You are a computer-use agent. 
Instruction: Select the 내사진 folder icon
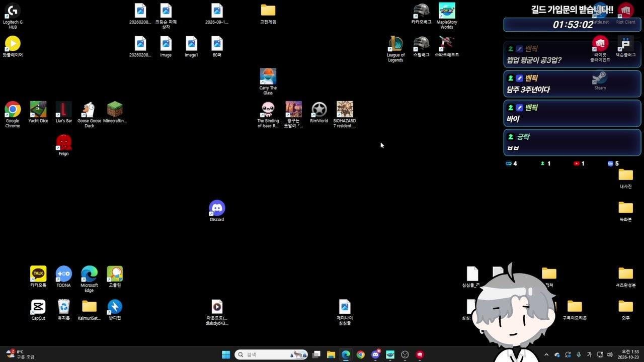(625, 178)
